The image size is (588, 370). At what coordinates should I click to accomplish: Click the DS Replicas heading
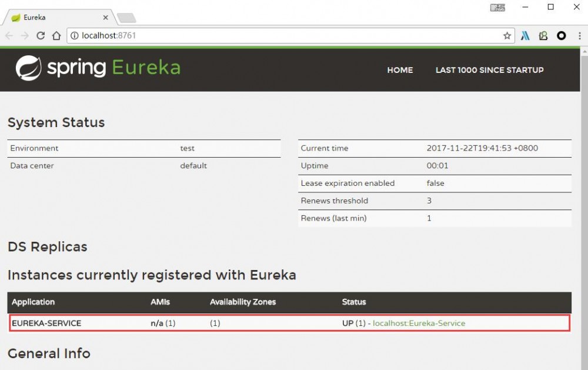(x=48, y=247)
